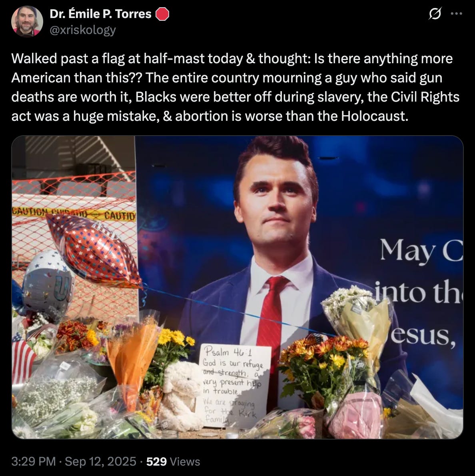Viewport: 475px width, 476px height.
Task: Open the attached memorial photo
Action: click(237, 287)
